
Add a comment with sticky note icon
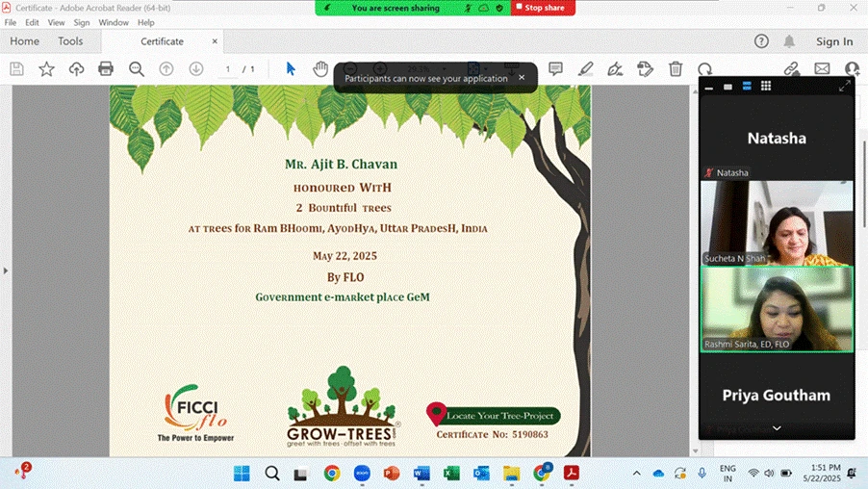pyautogui.click(x=555, y=69)
